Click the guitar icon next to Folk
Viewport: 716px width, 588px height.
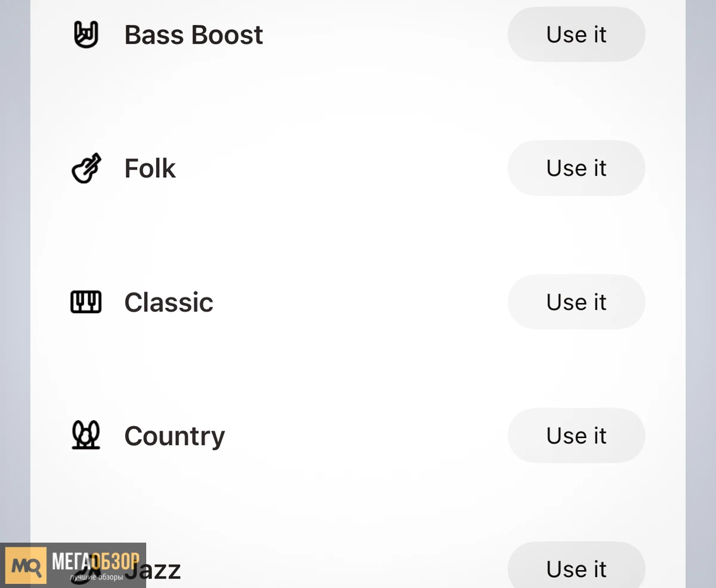[86, 168]
